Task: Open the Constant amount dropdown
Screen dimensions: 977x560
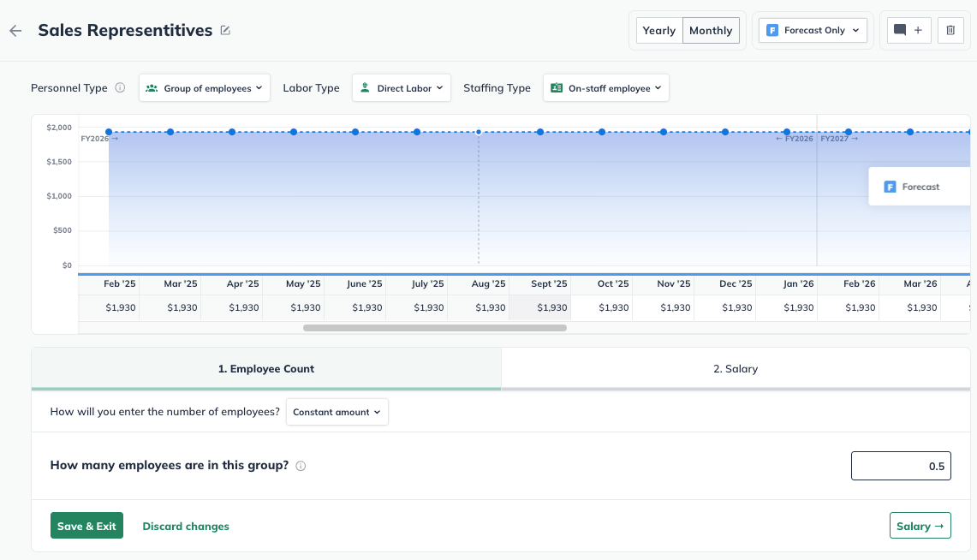Action: click(337, 412)
